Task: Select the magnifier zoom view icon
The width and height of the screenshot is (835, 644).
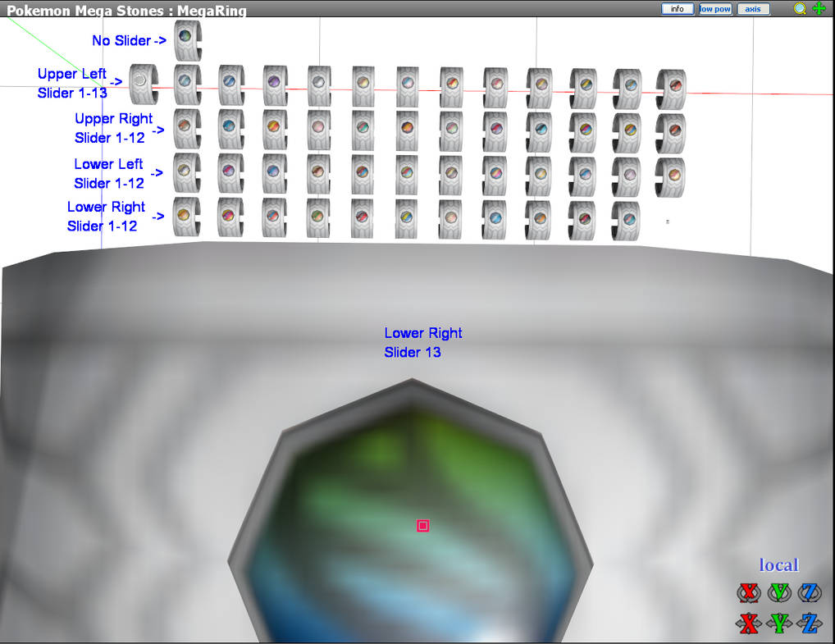Action: click(x=800, y=8)
